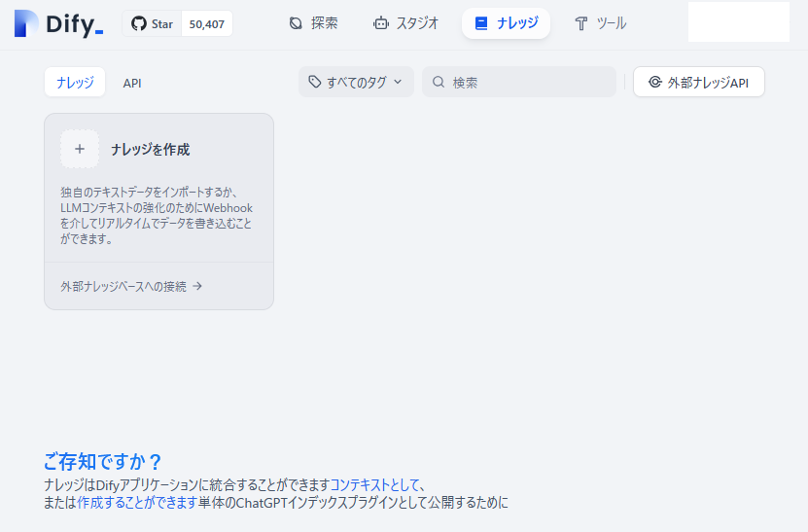The image size is (808, 532).
Task: Open スタジオ (Studio) in top navigation
Action: click(406, 23)
